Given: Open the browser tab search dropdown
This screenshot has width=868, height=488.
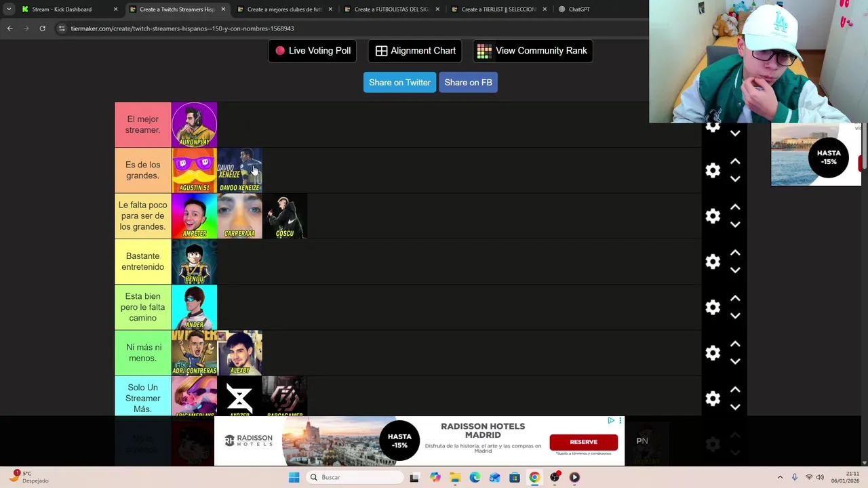Looking at the screenshot, I should 8,9.
